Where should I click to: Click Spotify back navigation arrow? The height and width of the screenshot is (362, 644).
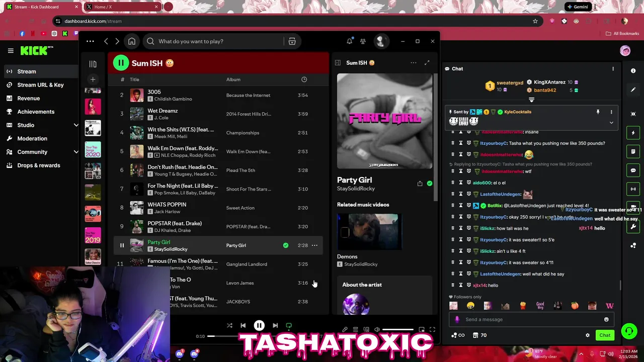(106, 41)
